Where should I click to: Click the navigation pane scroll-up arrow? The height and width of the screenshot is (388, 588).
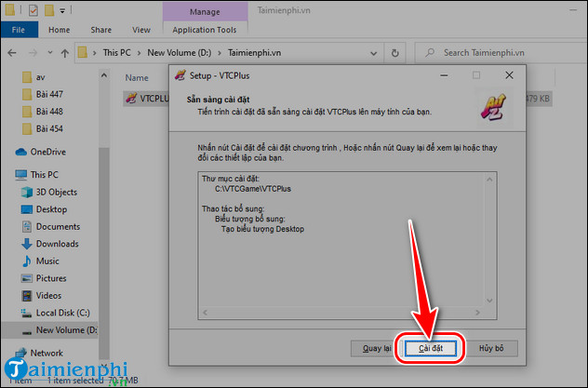coord(104,75)
